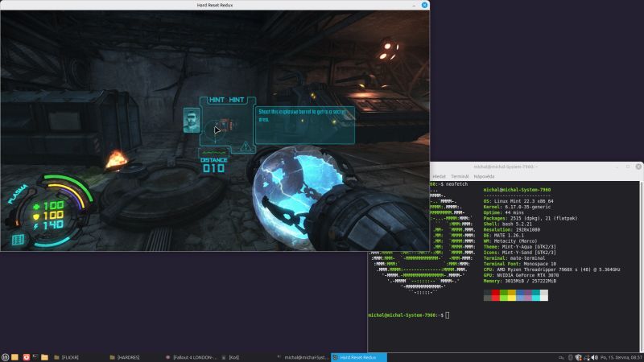Screen dimensions: 644x362
Task: Click the DISTANCE 010 readout
Action: point(213,165)
